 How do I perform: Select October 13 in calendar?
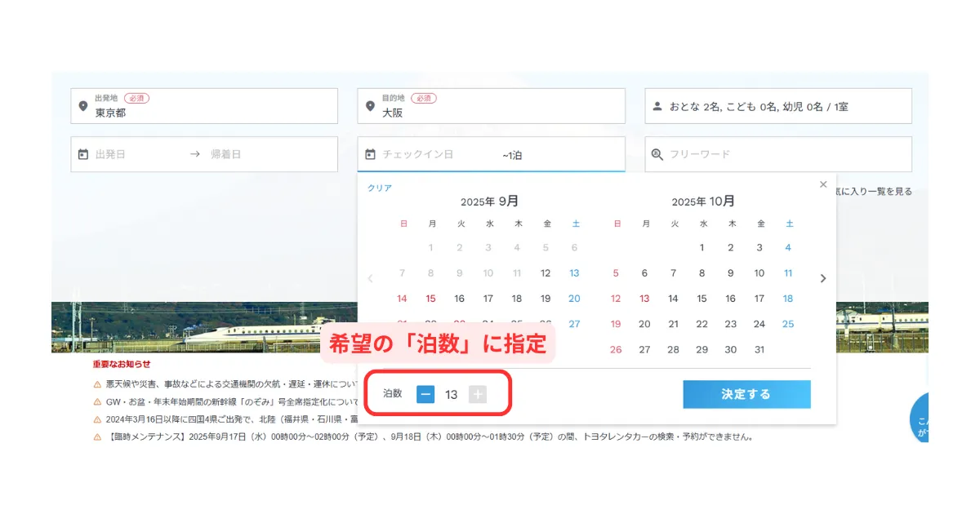pyautogui.click(x=644, y=299)
